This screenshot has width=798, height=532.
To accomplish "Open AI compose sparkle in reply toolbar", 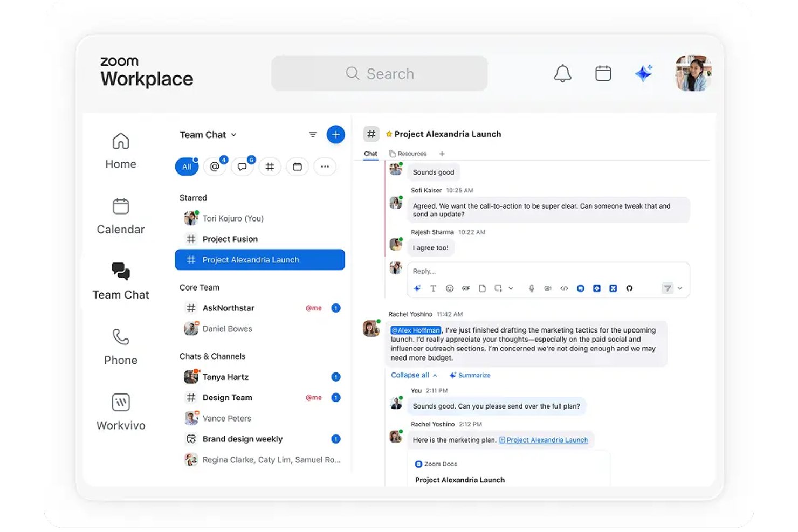I will coord(417,288).
